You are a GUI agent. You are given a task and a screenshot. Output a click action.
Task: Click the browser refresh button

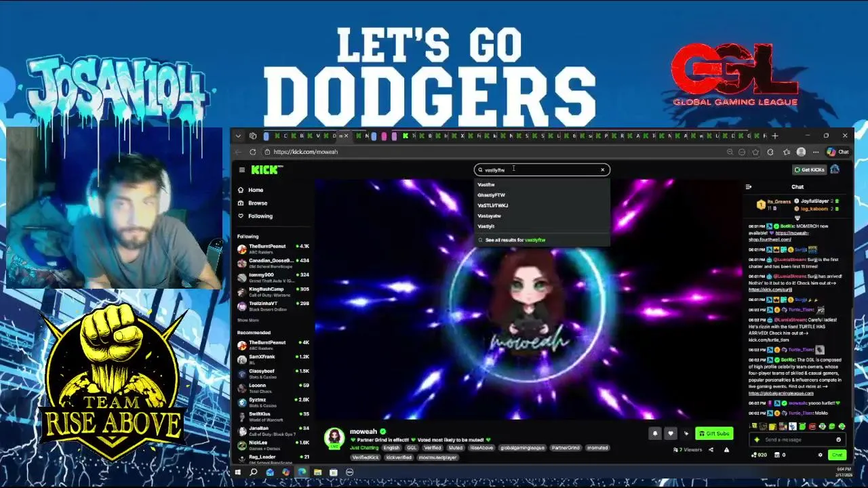point(252,152)
